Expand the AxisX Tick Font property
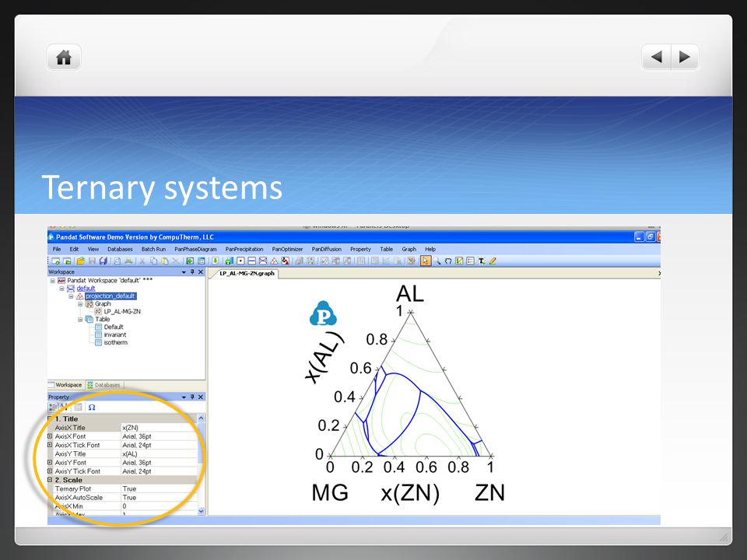The width and height of the screenshot is (747, 560). coord(50,445)
